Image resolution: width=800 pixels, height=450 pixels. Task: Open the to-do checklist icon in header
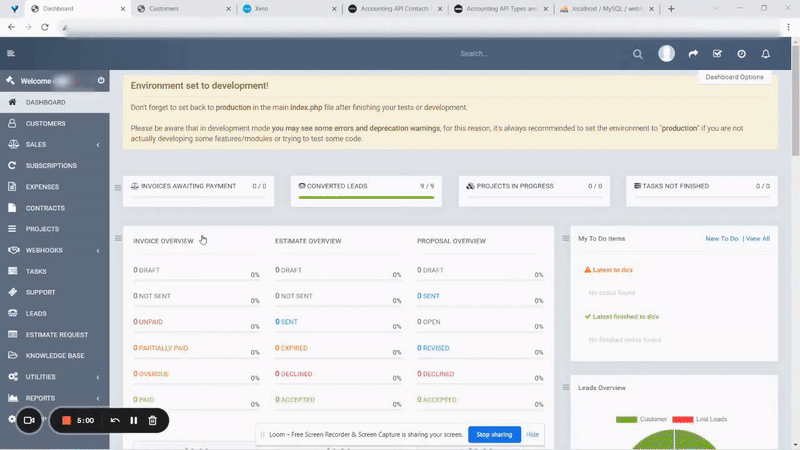(717, 54)
